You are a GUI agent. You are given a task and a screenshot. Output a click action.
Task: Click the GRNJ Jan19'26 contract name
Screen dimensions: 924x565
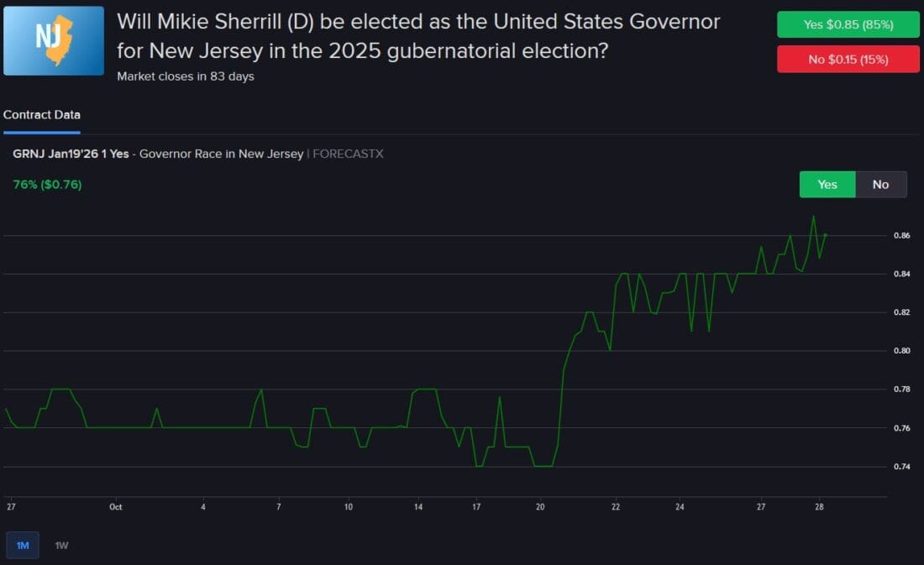(x=71, y=154)
